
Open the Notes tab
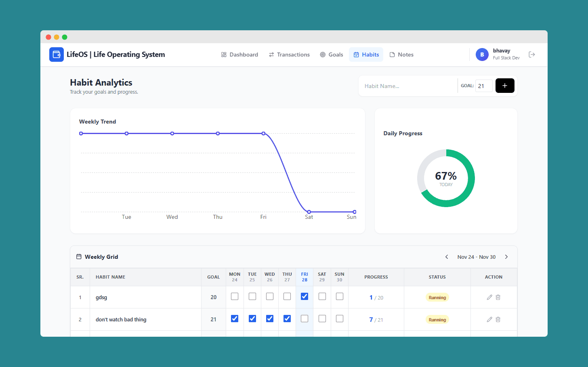click(x=401, y=55)
